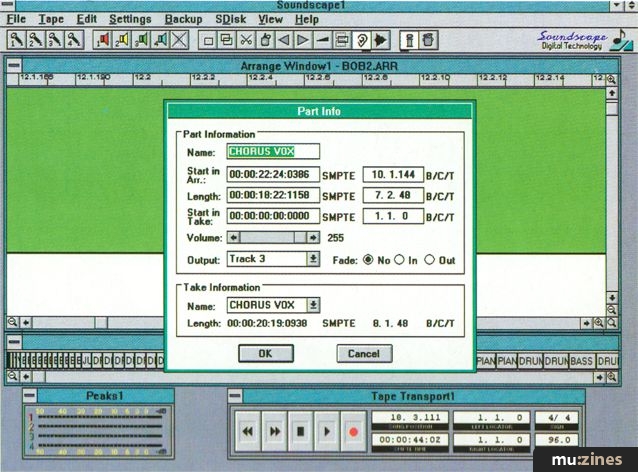Click the yellow speaker toolbar icon

tap(120, 41)
